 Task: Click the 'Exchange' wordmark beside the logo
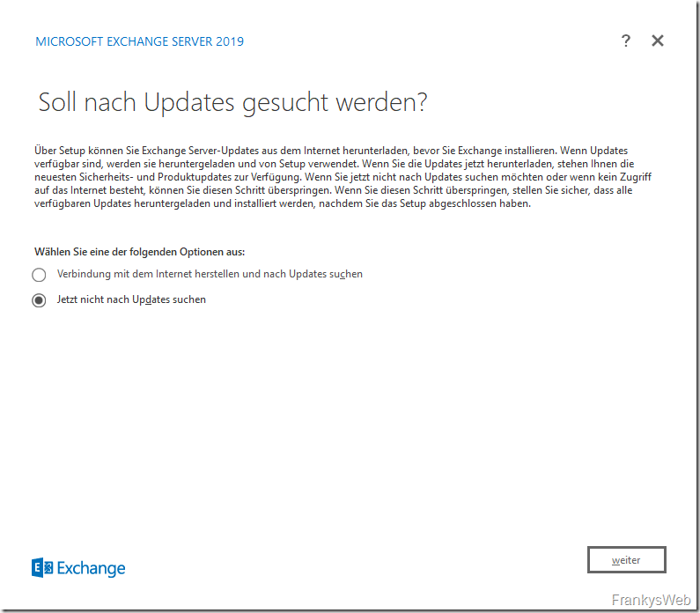coord(92,568)
